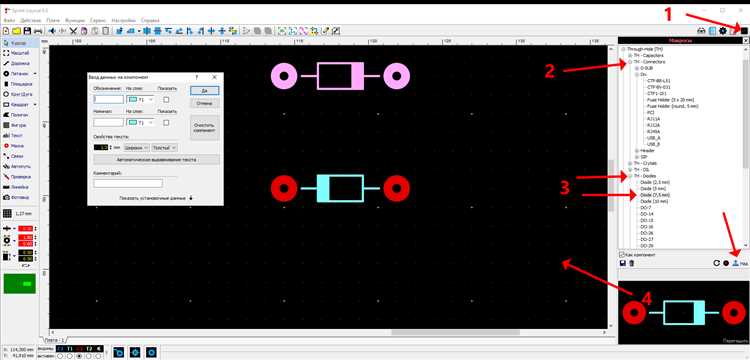750x360 pixels.
Task: Click Автоматическое выравнивание текста button
Action: (x=156, y=160)
